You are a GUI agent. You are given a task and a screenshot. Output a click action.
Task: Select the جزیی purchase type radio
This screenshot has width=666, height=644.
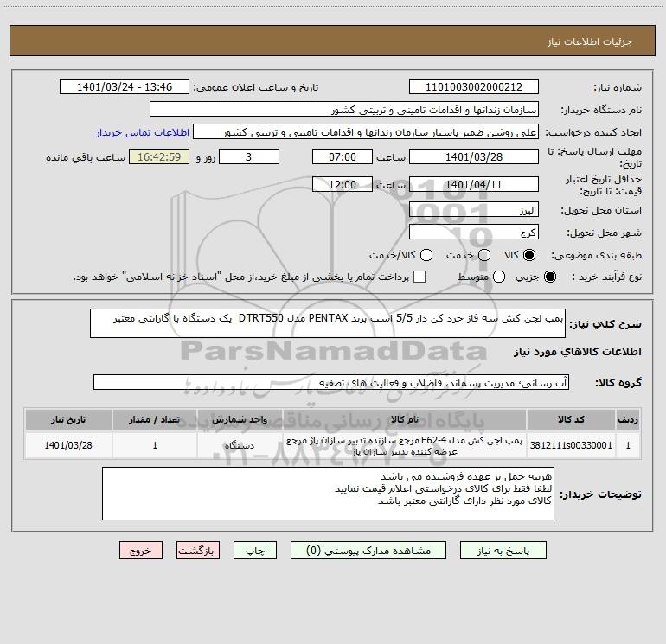(x=550, y=277)
